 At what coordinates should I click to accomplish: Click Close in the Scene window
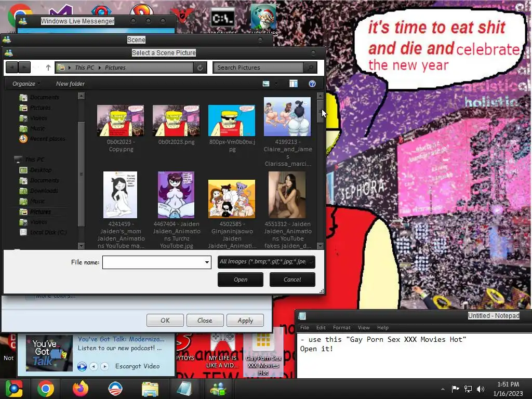(205, 320)
